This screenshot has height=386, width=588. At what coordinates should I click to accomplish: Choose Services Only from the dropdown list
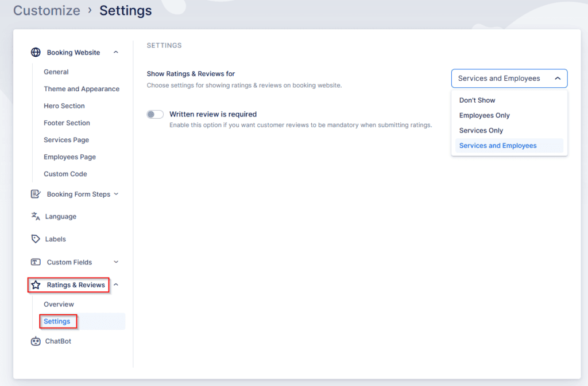click(x=509, y=130)
